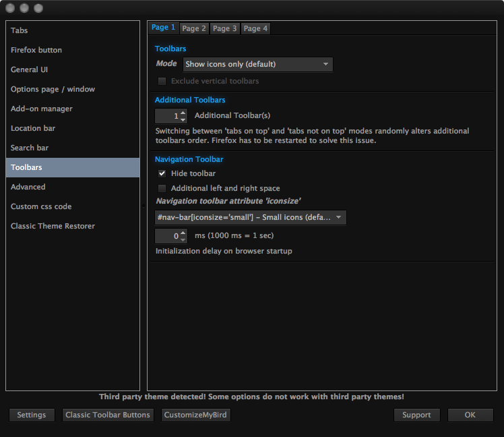Click the CustomizeMyBird button
Viewport: 504px width, 437px height.
point(195,415)
